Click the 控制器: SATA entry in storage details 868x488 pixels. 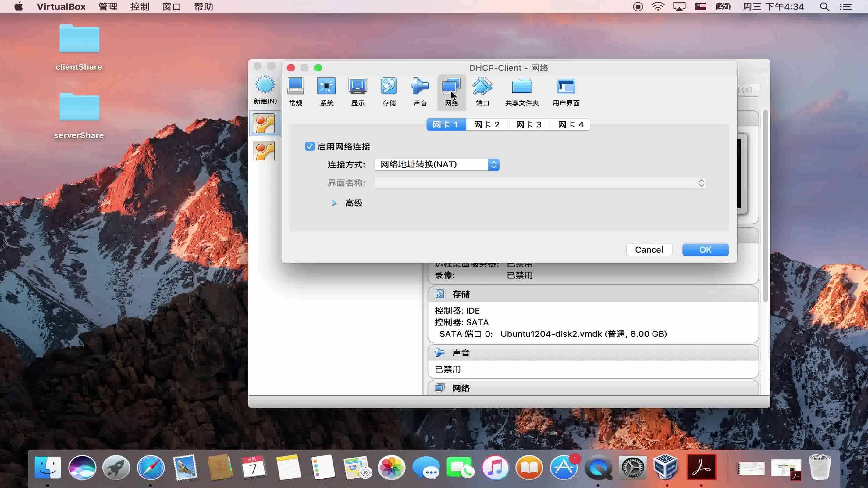pyautogui.click(x=462, y=322)
